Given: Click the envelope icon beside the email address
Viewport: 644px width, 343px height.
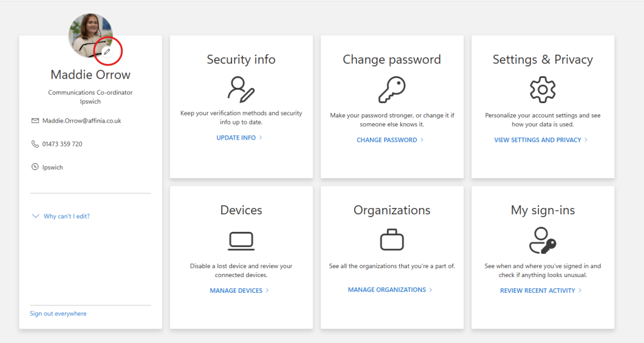Looking at the screenshot, I should [35, 121].
